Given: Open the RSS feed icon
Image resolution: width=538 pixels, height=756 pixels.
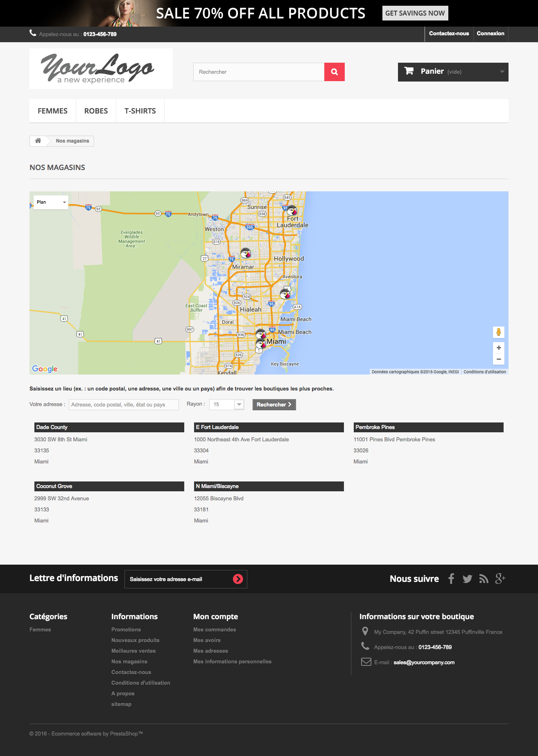Looking at the screenshot, I should tap(484, 579).
